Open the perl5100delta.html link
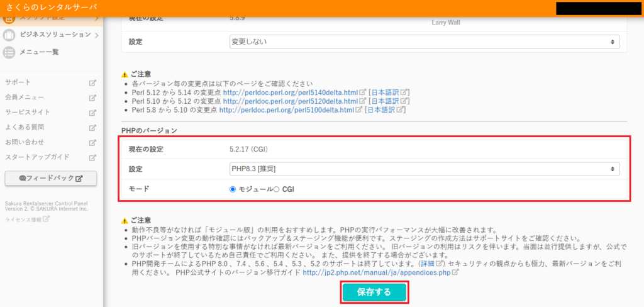644x307 pixels. [287, 109]
